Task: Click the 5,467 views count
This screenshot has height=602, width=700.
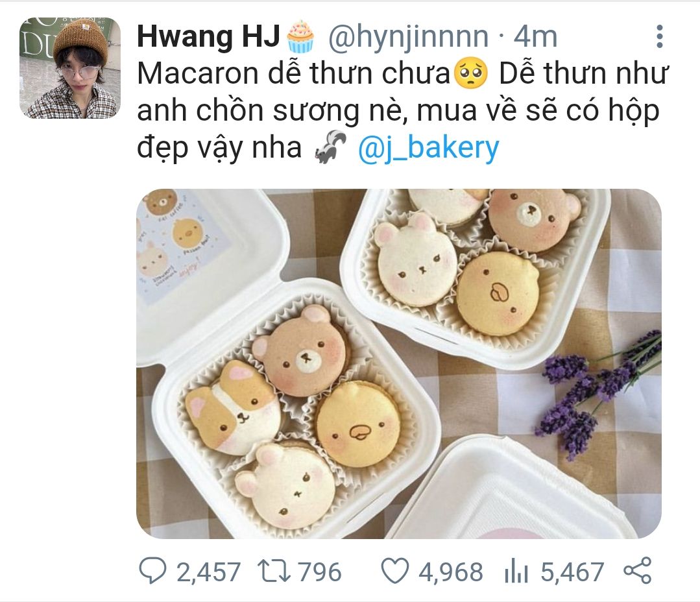Action: coord(572,572)
